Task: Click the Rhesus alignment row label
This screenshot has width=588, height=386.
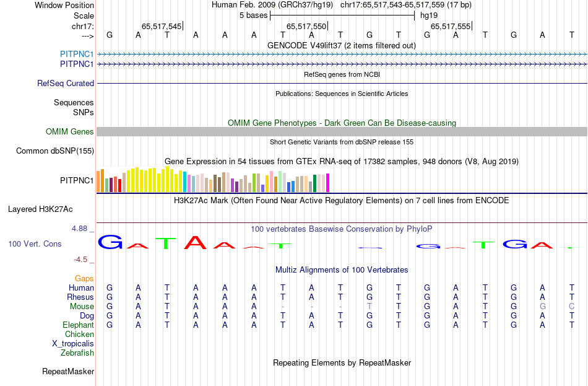Action: [80, 297]
